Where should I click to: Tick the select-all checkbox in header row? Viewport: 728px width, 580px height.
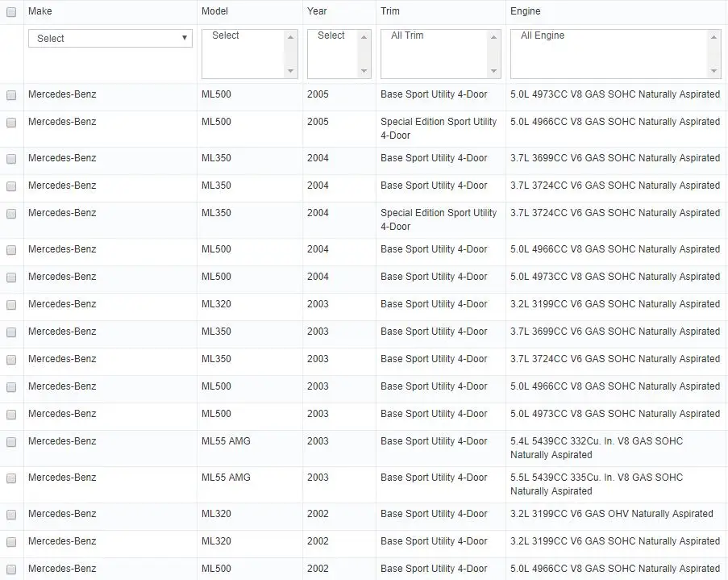11,12
